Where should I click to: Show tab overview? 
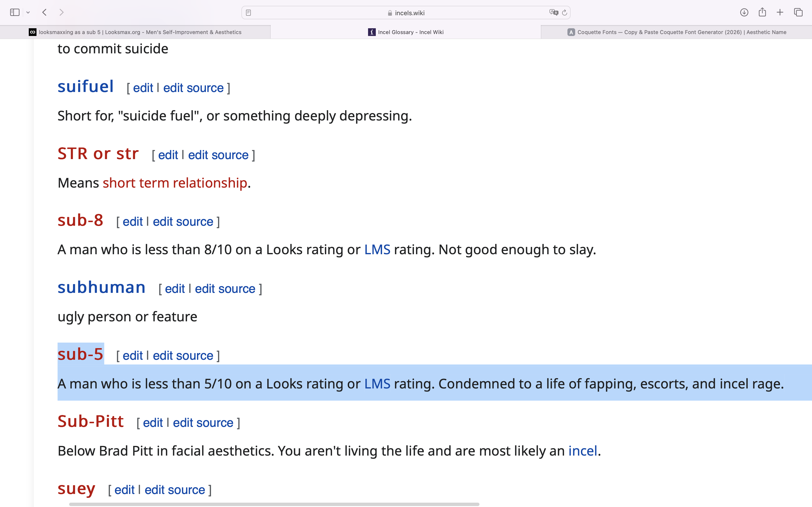pyautogui.click(x=798, y=12)
